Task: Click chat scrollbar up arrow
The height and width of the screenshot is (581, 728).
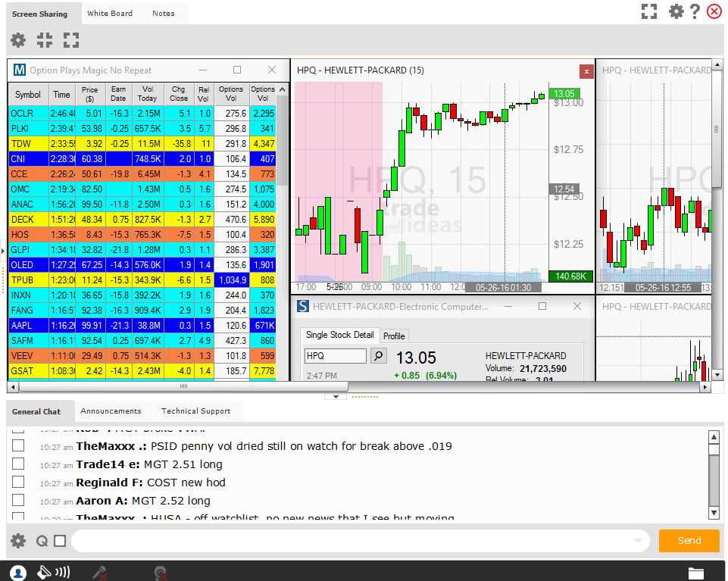Action: coord(714,436)
